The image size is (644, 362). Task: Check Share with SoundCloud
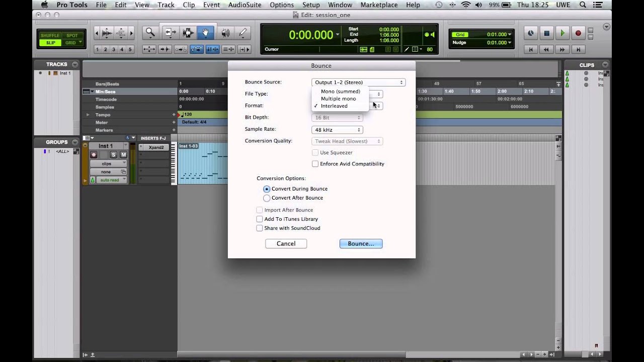(x=260, y=228)
